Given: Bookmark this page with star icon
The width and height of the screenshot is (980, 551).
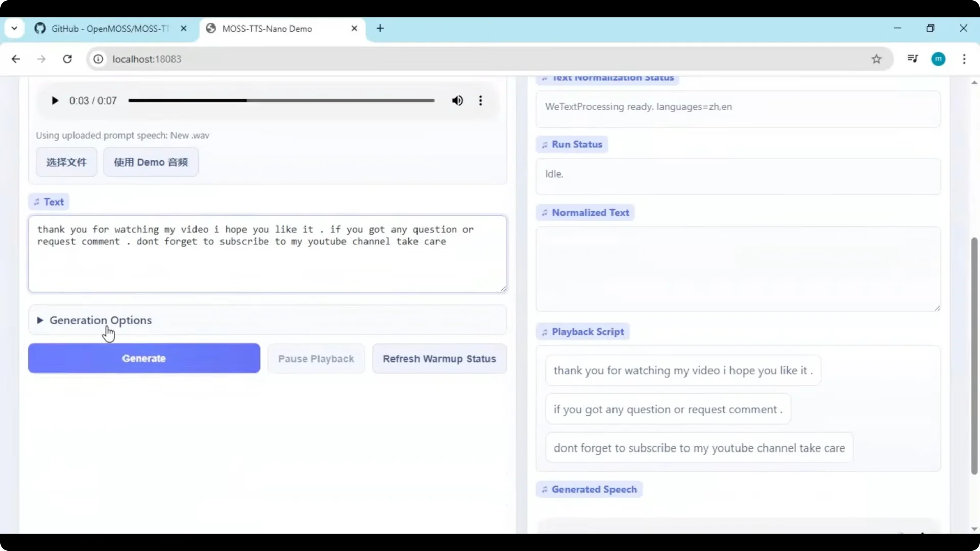Looking at the screenshot, I should [x=876, y=59].
